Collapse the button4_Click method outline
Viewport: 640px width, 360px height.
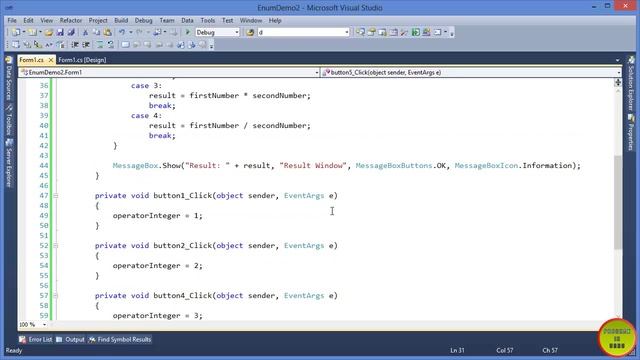pos(56,296)
